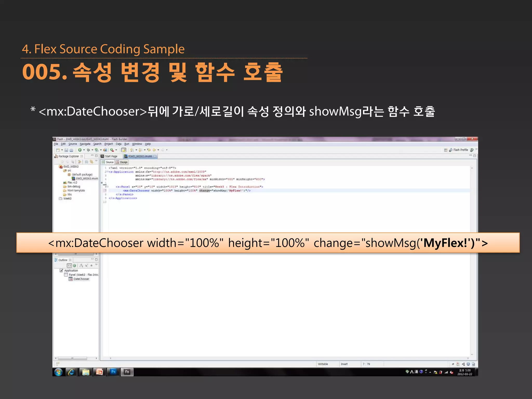Toggle Outline source-mode brackets button
The image size is (532, 399).
click(69, 265)
